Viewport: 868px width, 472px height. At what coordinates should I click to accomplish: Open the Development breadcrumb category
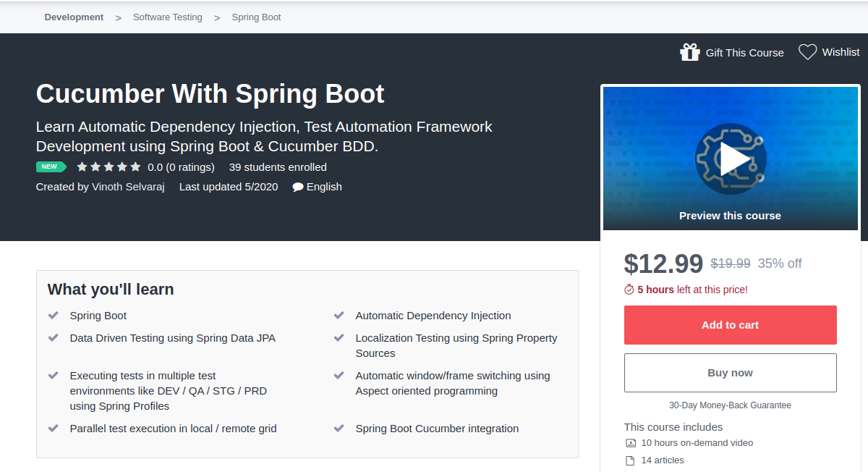[74, 17]
